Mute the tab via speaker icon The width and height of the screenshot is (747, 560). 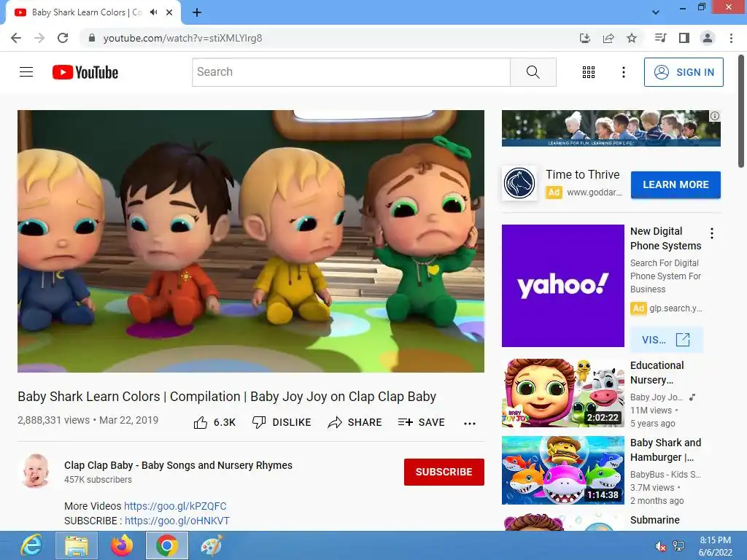153,12
